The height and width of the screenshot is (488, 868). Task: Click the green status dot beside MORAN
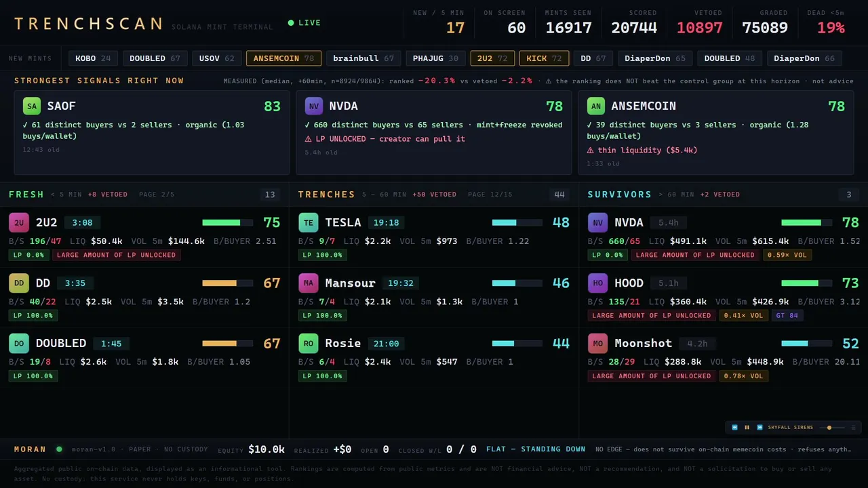click(59, 449)
